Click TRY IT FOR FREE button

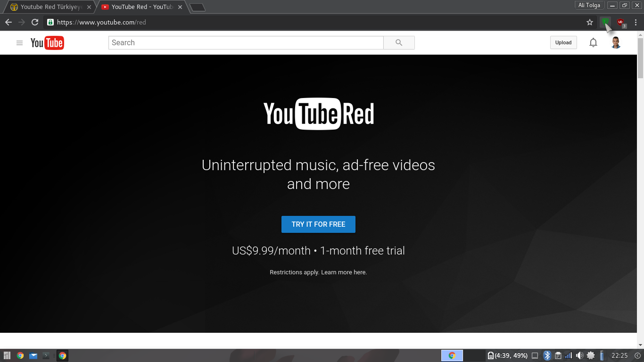pos(318,224)
